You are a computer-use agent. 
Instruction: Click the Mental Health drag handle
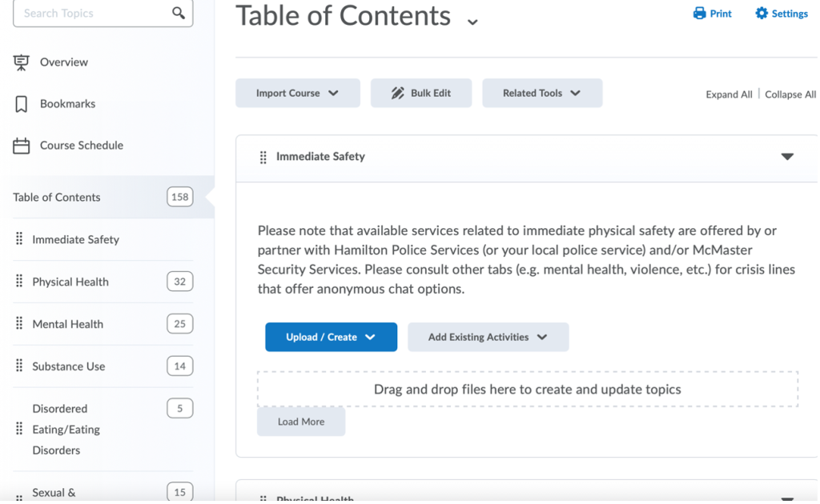pyautogui.click(x=18, y=323)
